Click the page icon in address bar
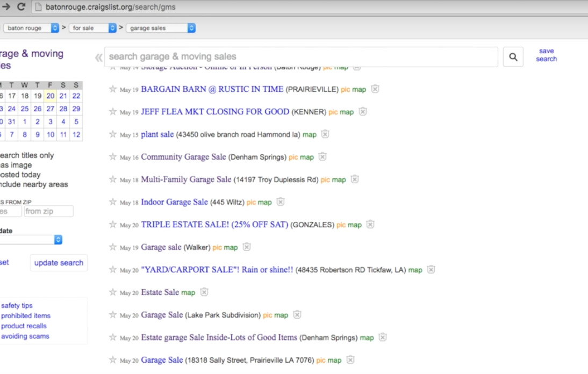 [38, 7]
